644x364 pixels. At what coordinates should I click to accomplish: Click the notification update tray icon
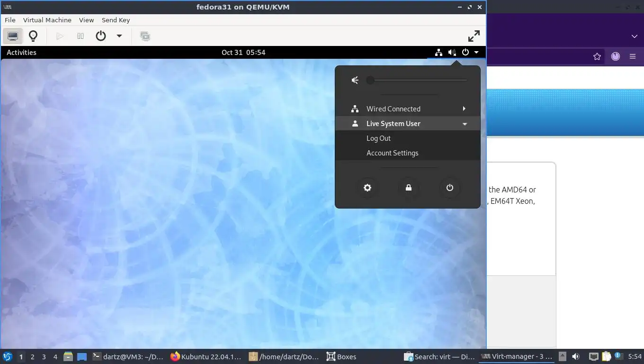point(618,356)
